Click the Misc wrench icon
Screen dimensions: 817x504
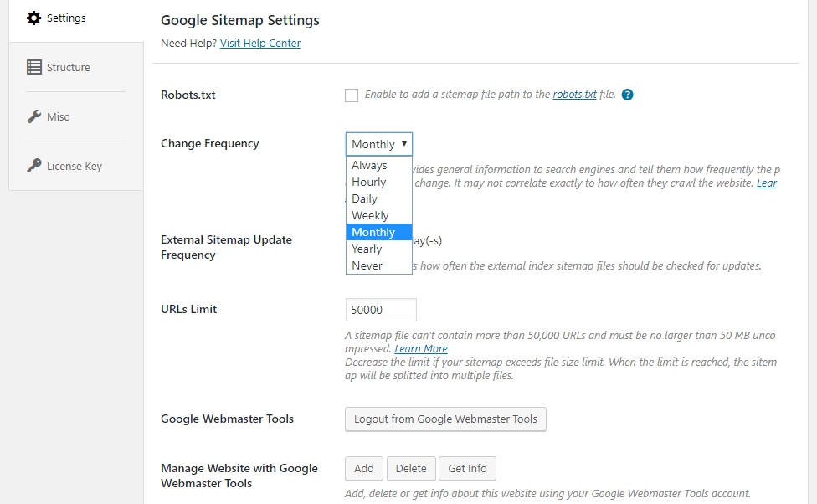(x=33, y=116)
